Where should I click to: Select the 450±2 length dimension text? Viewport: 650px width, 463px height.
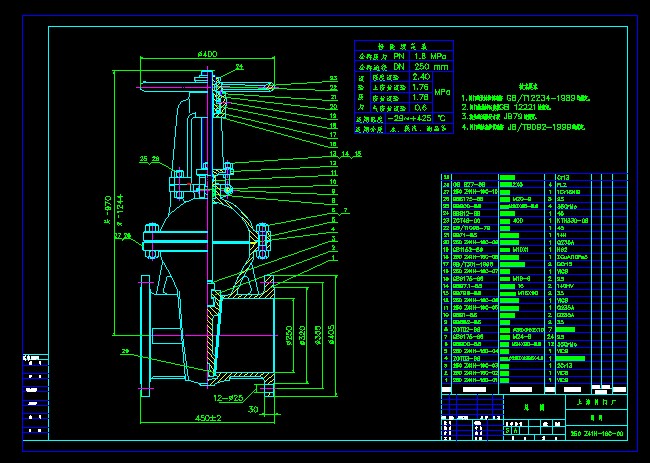208,417
